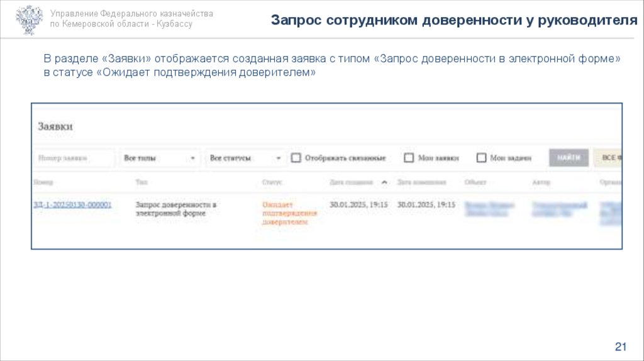Click slide page number 21
The image size is (644, 361).
[x=620, y=347]
